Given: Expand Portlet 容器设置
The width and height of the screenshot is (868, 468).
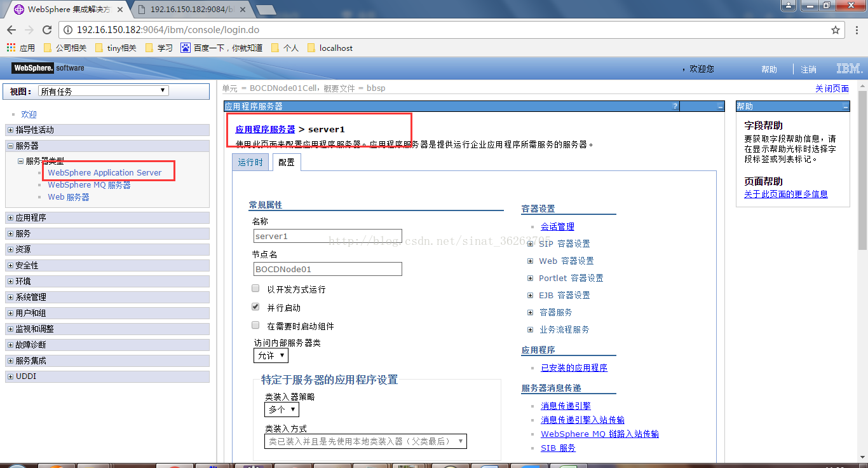Looking at the screenshot, I should coord(531,278).
